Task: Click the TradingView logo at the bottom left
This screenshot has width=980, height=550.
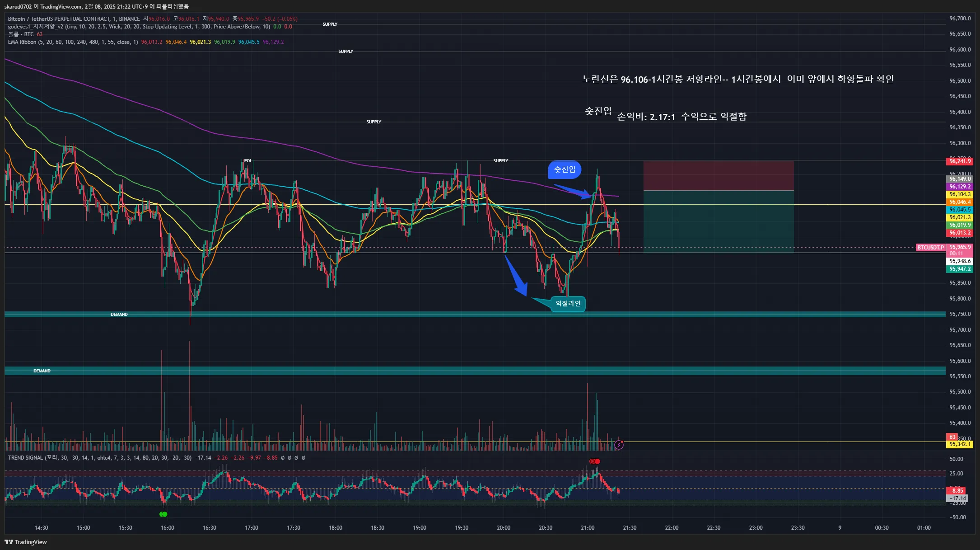Action: tap(26, 542)
